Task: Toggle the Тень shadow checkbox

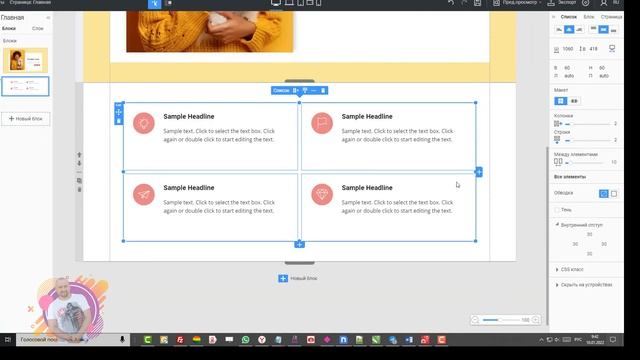Action: pos(557,210)
